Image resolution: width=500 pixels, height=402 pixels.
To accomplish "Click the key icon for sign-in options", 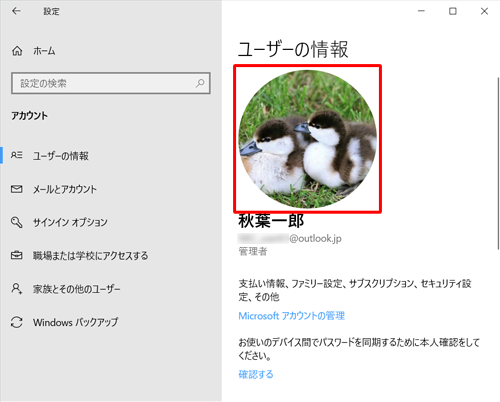I will 17,222.
